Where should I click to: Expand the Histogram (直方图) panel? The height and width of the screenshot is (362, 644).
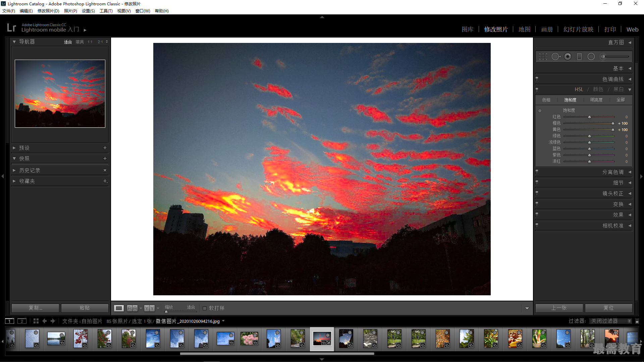(630, 43)
